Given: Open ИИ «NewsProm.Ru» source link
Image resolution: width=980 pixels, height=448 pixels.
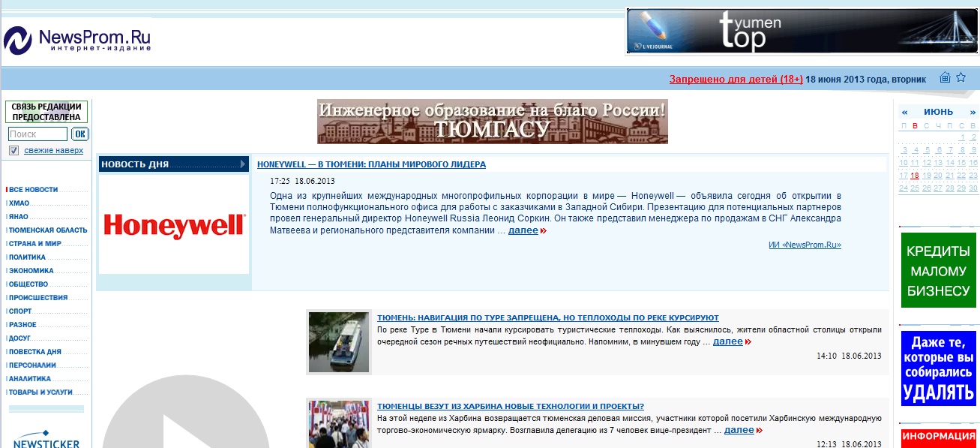Looking at the screenshot, I should pos(805,245).
